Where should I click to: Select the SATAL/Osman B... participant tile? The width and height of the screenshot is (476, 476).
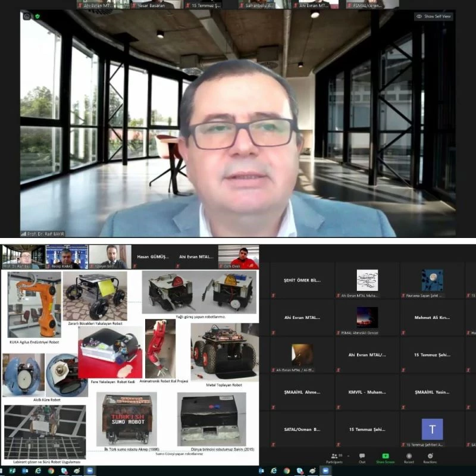tap(302, 429)
